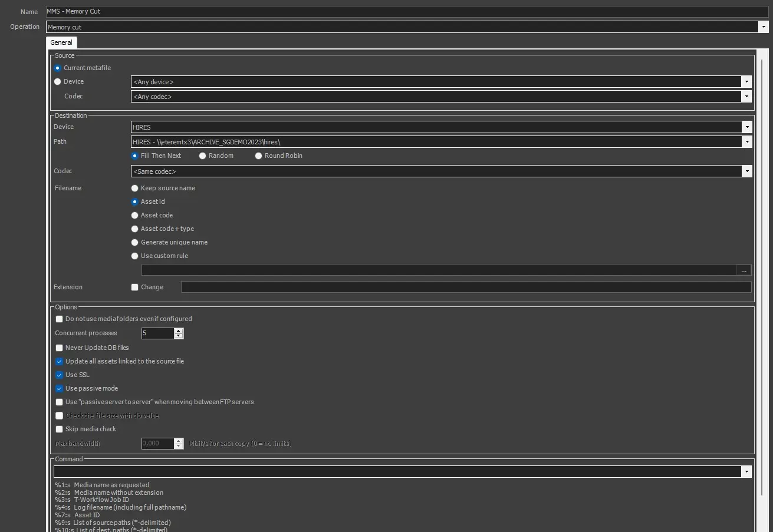The image size is (773, 532).
Task: Select the Current metafile radio option
Action: [x=58, y=68]
